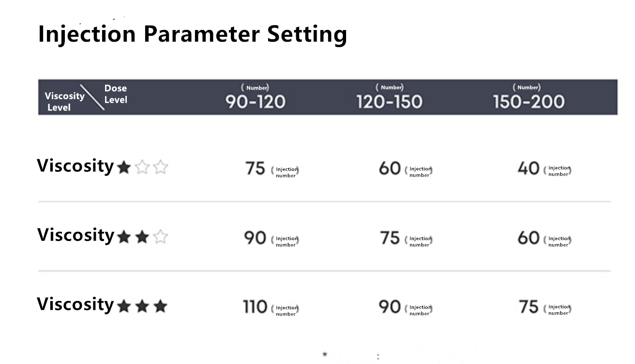
Task: Select the 150-200 dose level column header
Action: 529,102
